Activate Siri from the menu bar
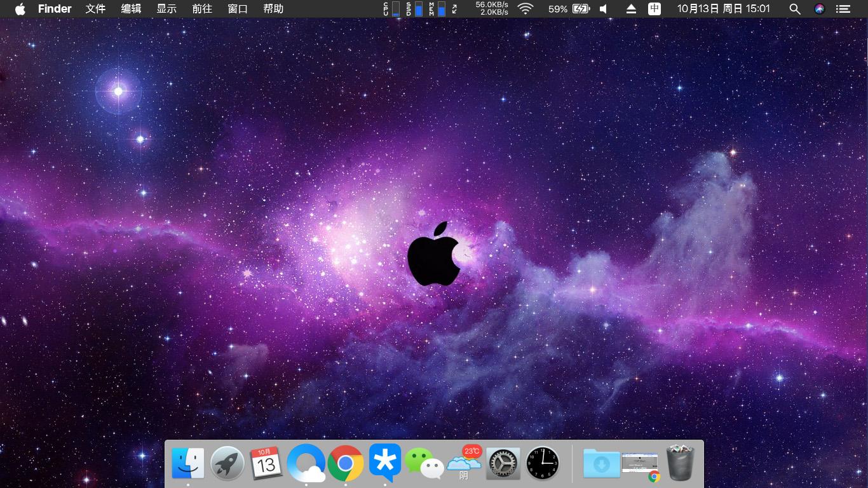Viewport: 868px width, 488px height. coord(818,9)
